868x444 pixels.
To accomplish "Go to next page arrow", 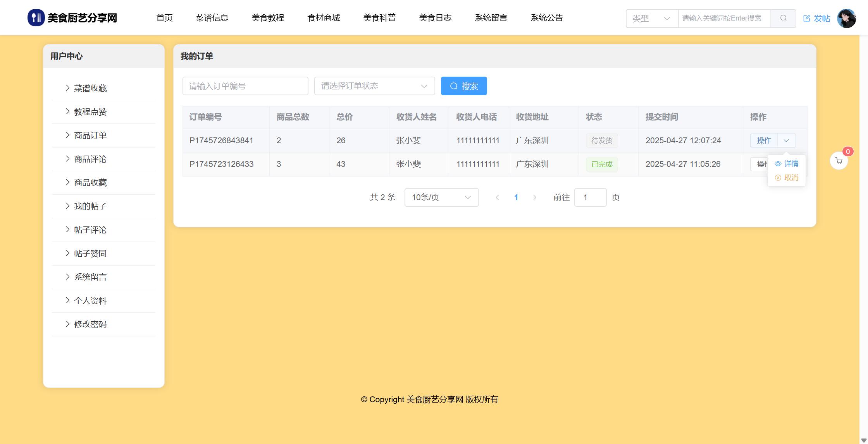I will tap(535, 197).
